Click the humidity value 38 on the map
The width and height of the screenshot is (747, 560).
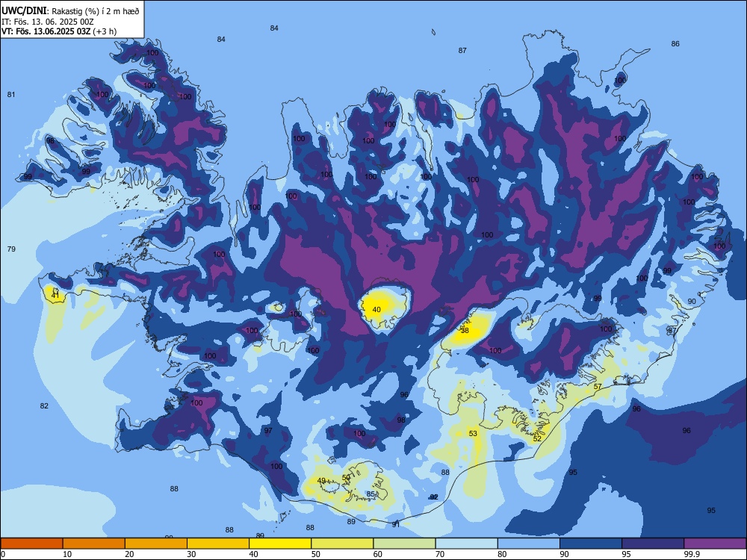(x=465, y=331)
